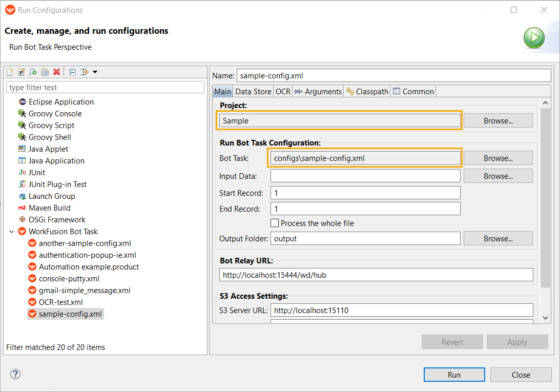Click the WorkFusion Bot Task icon
Image resolution: width=560 pixels, height=392 pixels.
coord(22,231)
